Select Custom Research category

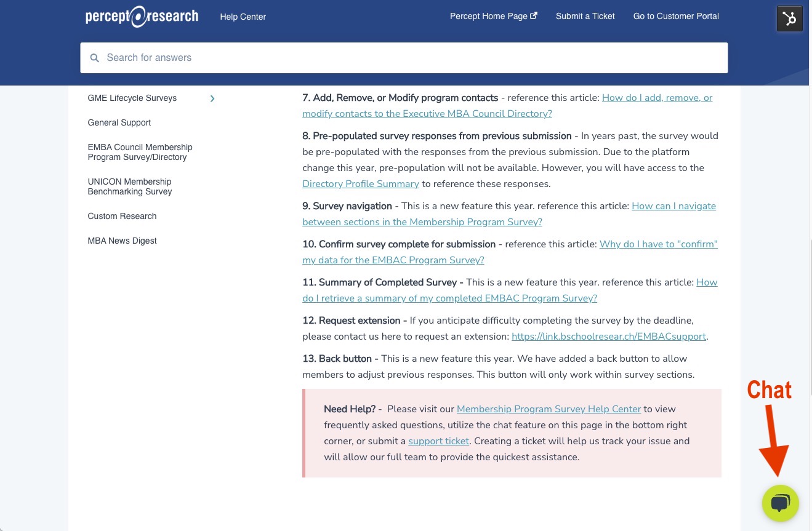122,216
